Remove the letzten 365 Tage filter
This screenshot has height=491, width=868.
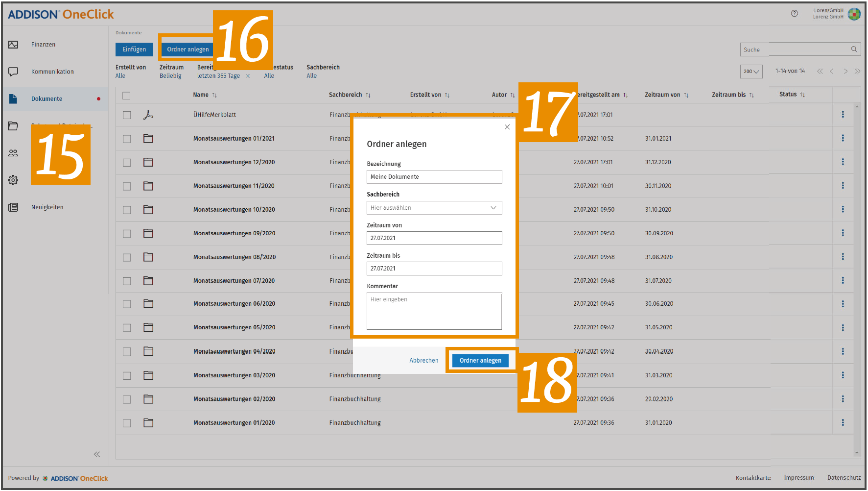click(248, 76)
